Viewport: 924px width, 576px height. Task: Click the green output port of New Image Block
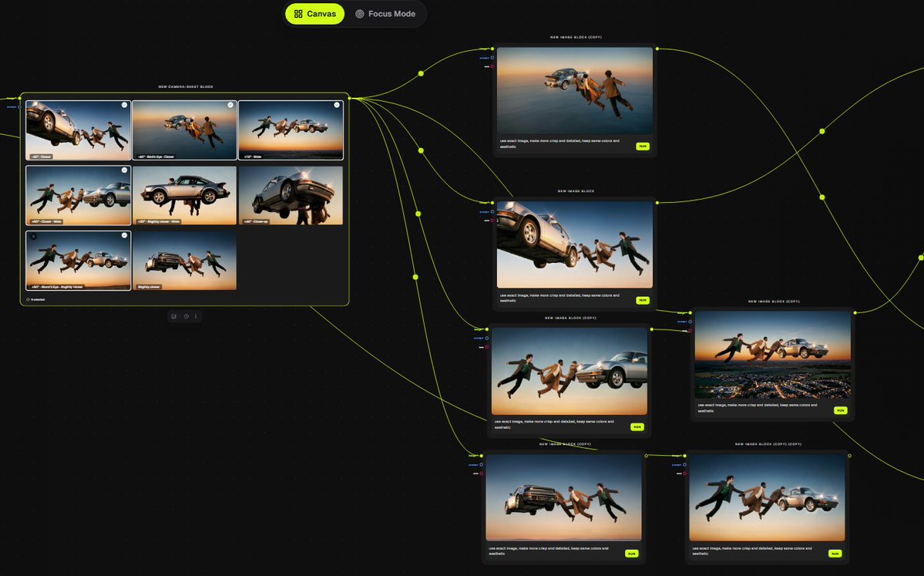coord(657,202)
